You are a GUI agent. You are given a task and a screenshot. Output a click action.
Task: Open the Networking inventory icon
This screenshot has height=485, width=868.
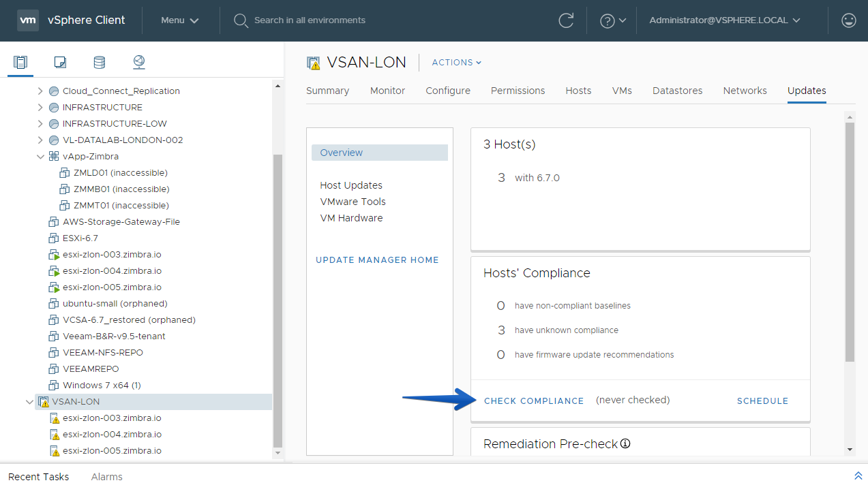(x=139, y=63)
